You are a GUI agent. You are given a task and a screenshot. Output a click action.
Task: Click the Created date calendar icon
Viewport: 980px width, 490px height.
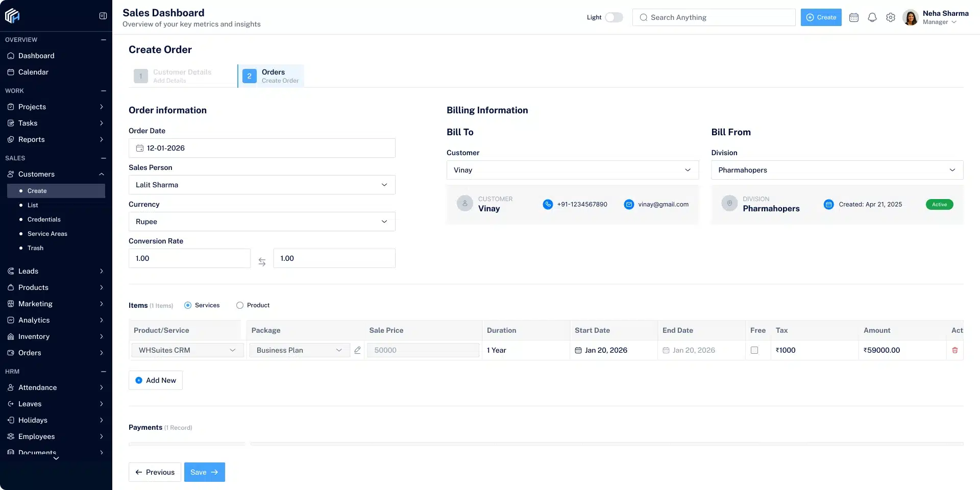click(829, 204)
